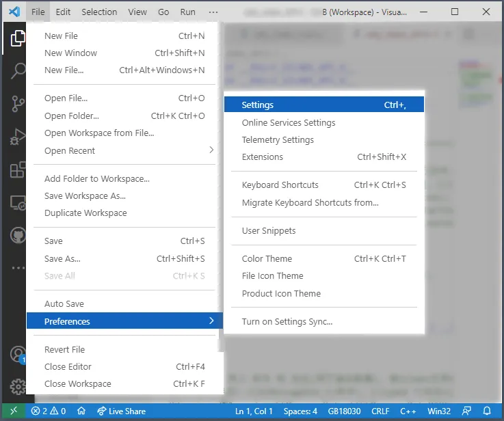Open Color Theme picker

324,258
